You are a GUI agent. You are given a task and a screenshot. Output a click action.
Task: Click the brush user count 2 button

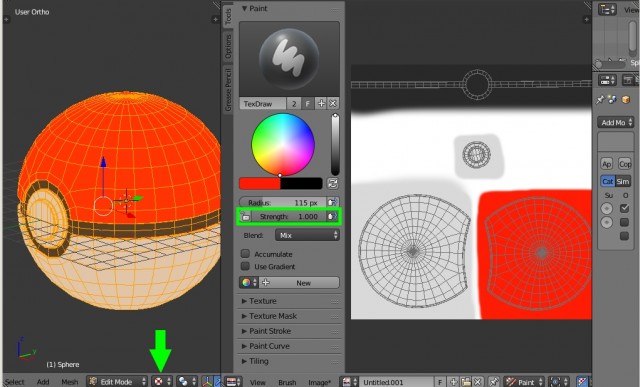pyautogui.click(x=294, y=104)
